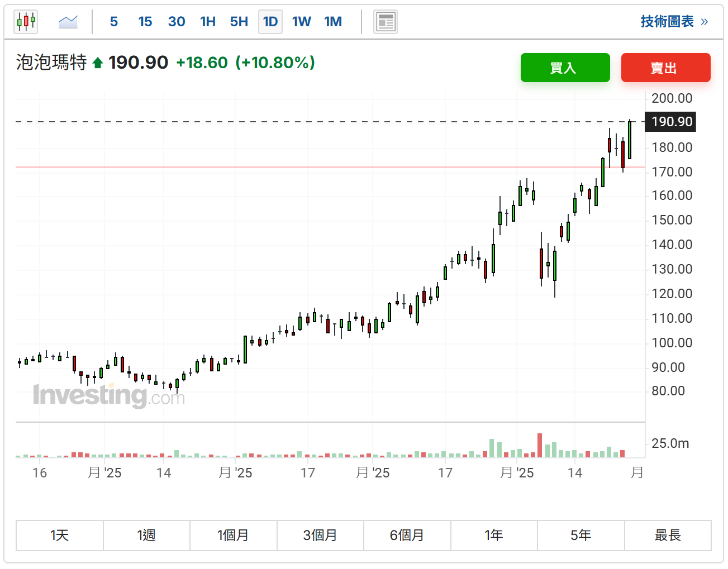Click the latest tall green candlestick

pyautogui.click(x=630, y=140)
